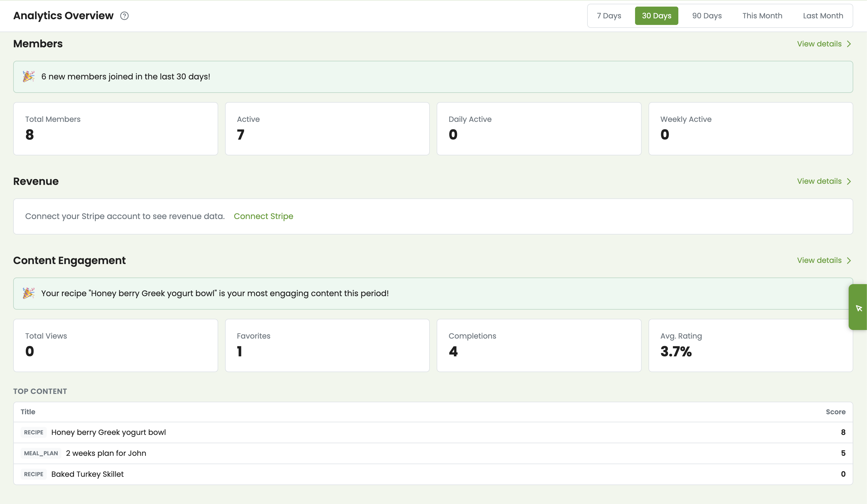Click the Active members card

(327, 129)
